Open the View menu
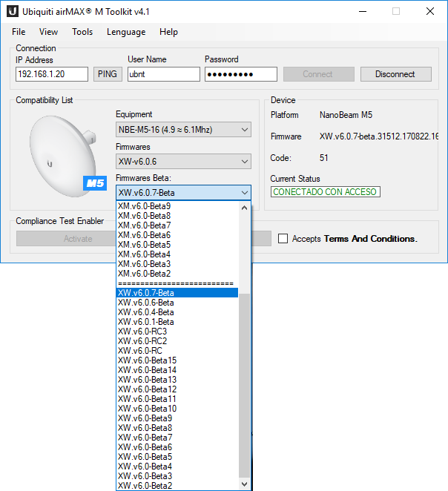448x491 pixels. [48, 32]
